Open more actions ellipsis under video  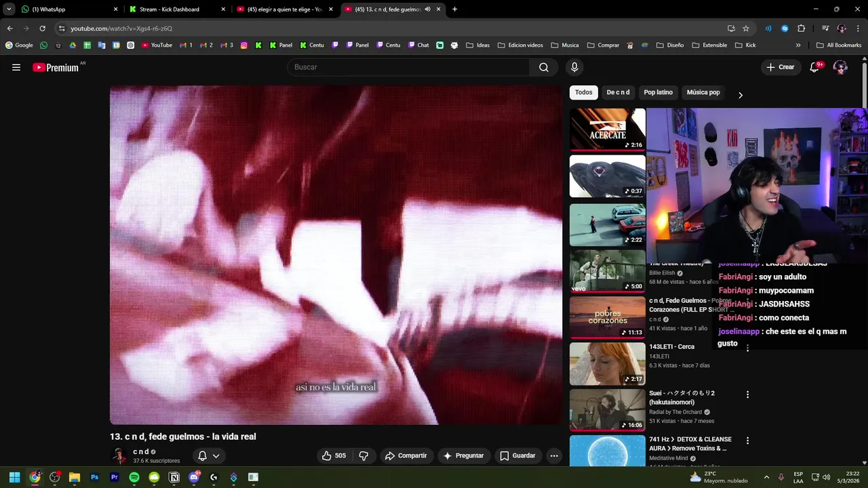(x=554, y=455)
